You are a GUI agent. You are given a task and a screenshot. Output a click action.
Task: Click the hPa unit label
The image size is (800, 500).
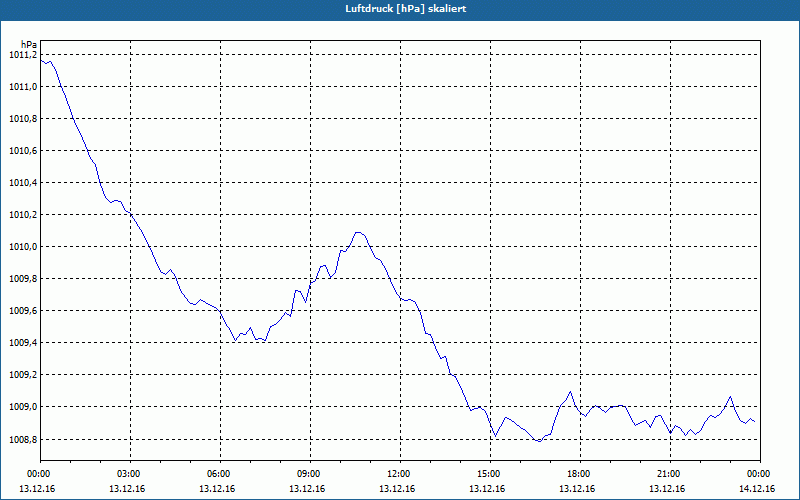point(29,44)
